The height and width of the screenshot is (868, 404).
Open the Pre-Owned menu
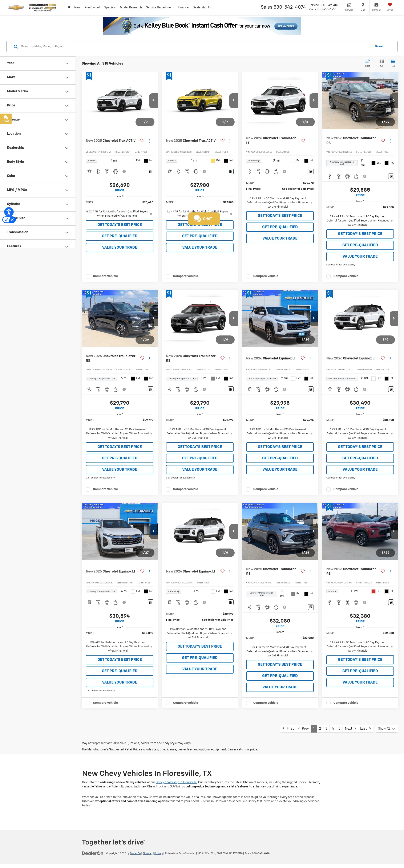92,7
